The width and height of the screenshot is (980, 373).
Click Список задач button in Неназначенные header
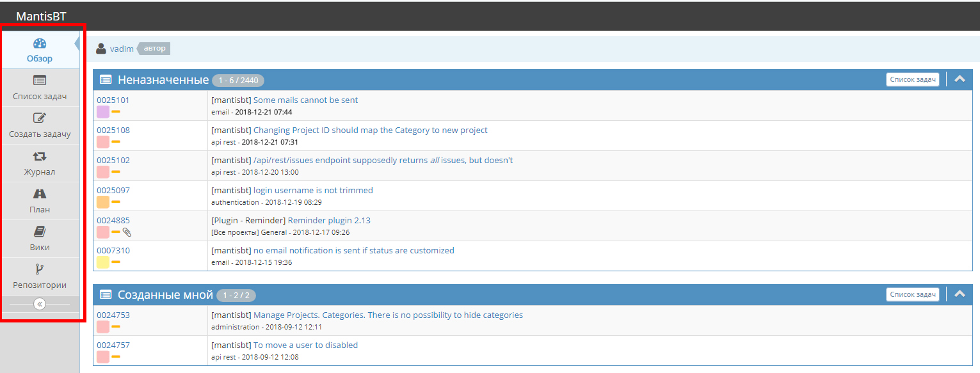click(912, 79)
